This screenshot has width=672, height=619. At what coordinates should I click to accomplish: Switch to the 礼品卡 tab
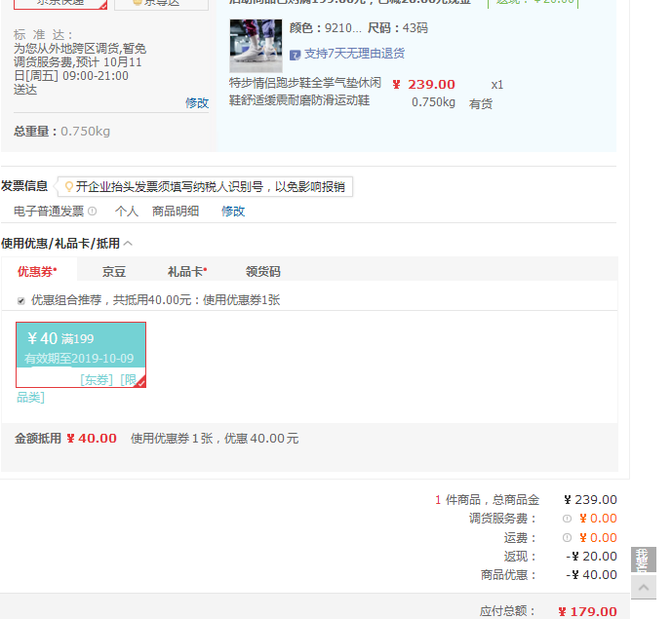point(187,272)
